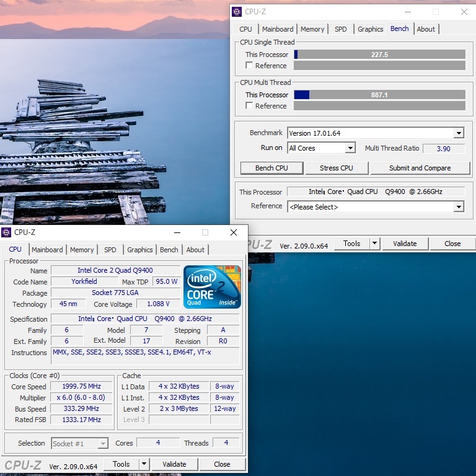
Task: Click the Threads count value in the CPU window
Action: click(226, 443)
